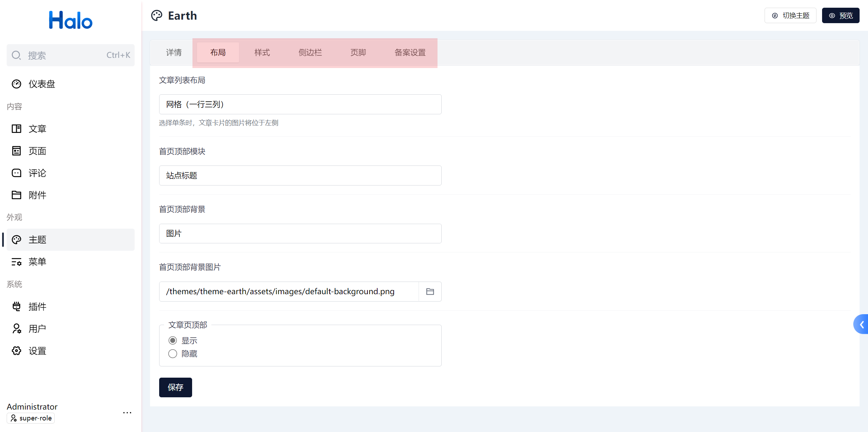Switch to the 侧边栏 tab
The image size is (868, 432).
tap(310, 52)
